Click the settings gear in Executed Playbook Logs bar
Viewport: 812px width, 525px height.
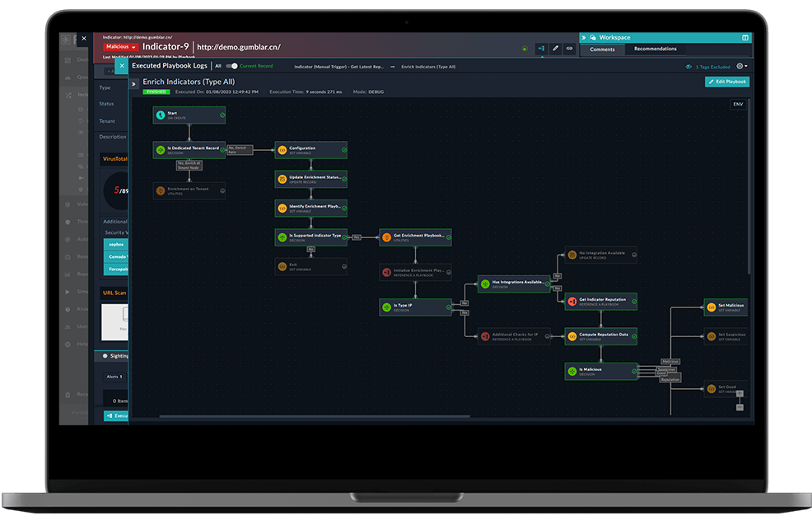(740, 66)
